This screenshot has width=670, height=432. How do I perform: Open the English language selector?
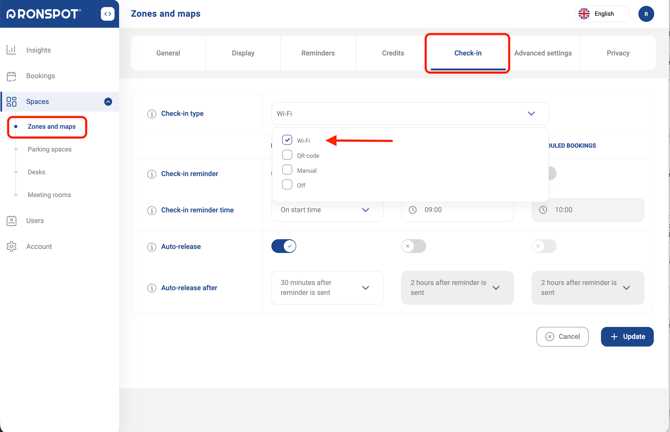pos(602,14)
